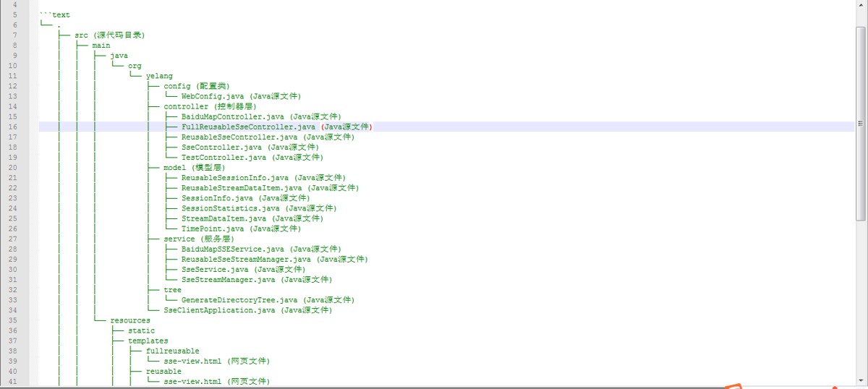Click line number 26 in the gutter
Viewport: 868px width, 389px height.
tap(12, 228)
